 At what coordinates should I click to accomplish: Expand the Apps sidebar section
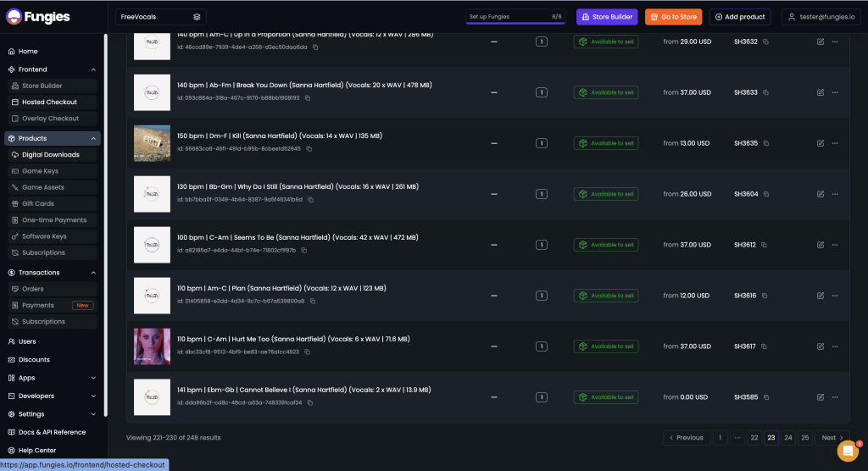coord(93,378)
